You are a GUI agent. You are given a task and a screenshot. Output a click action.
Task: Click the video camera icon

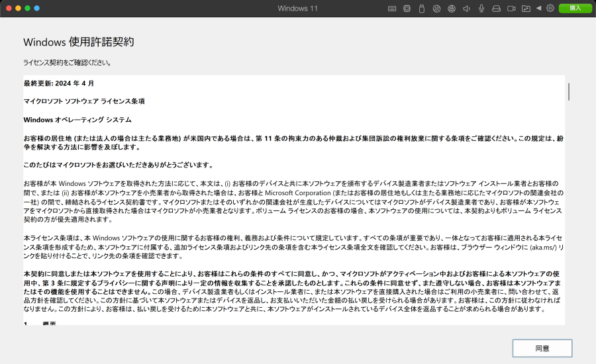point(511,9)
